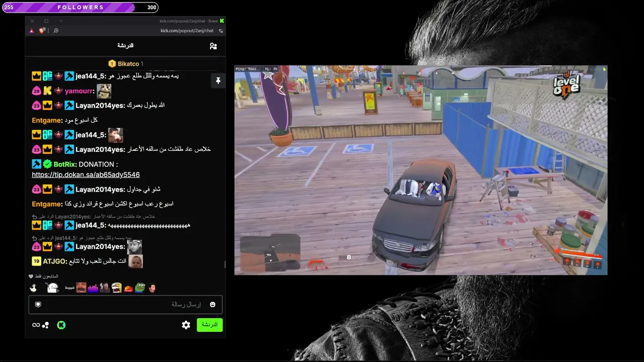Select the red sunrise emote

(128, 288)
